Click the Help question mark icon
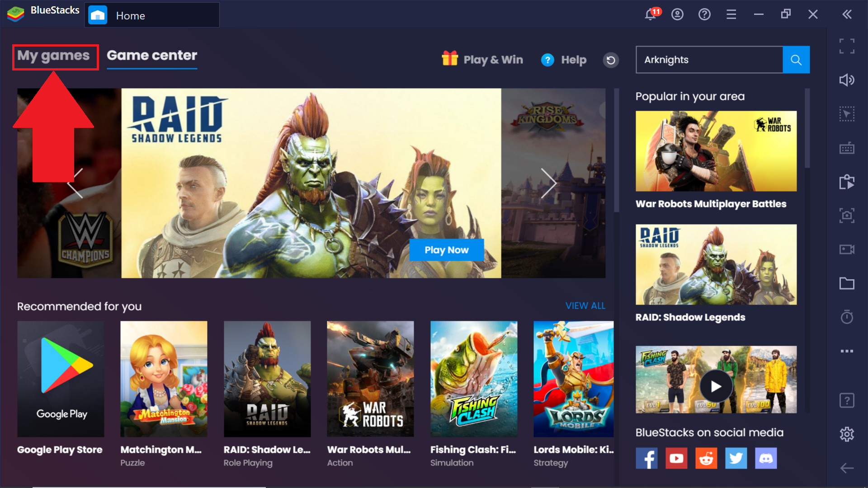This screenshot has width=868, height=488. pos(547,60)
